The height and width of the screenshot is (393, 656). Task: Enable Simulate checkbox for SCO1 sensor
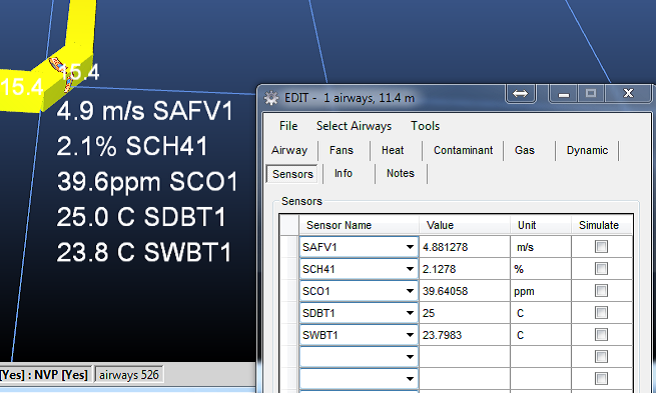601,291
